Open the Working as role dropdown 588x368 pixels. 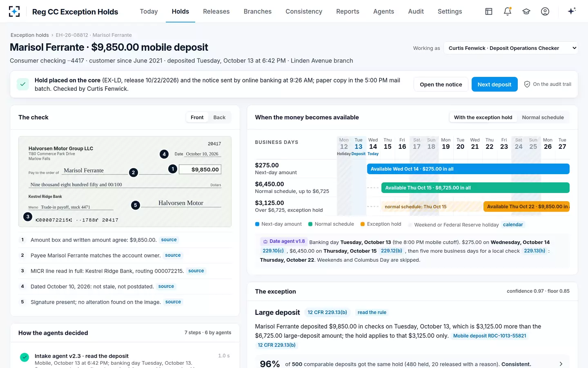point(511,48)
